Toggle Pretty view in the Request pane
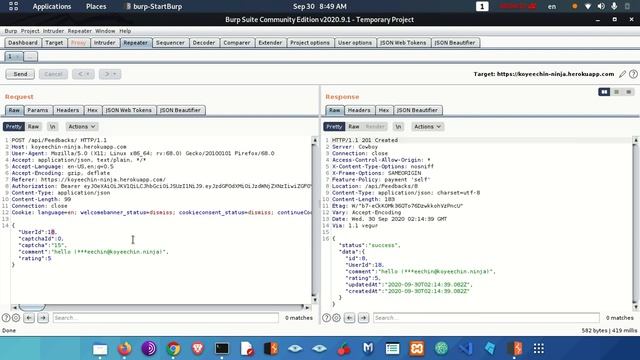Image resolution: width=640 pixels, height=360 pixels. click(13, 127)
